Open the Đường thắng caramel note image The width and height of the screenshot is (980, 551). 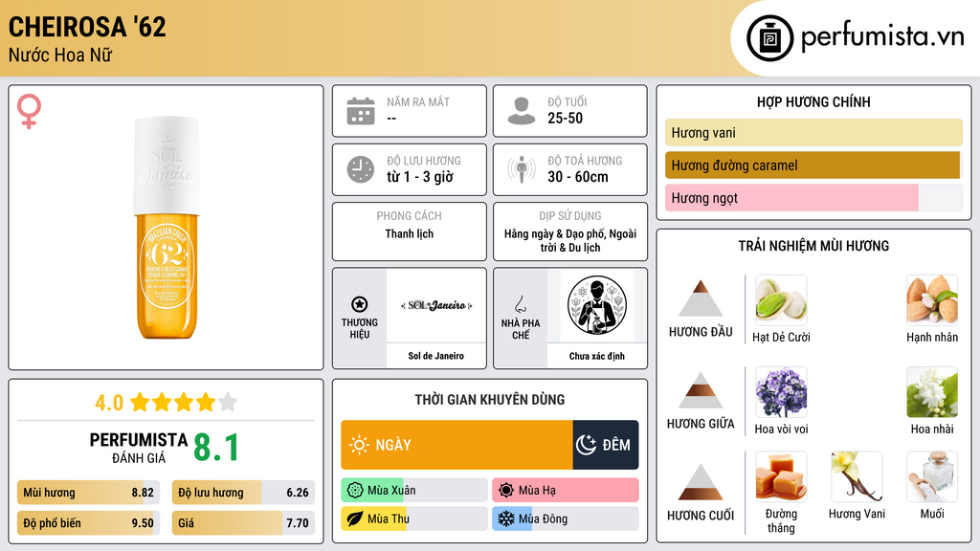point(781,477)
